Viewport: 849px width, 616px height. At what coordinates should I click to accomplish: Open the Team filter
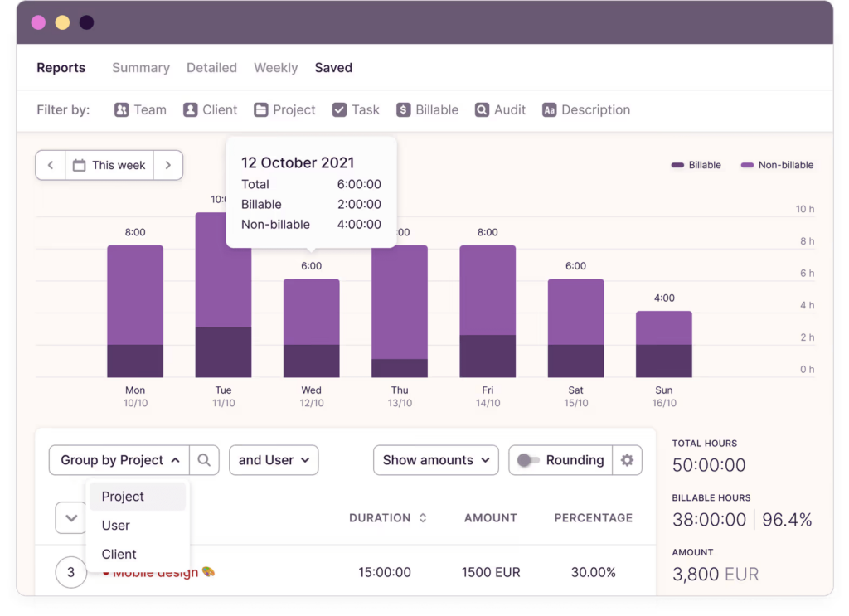[139, 109]
